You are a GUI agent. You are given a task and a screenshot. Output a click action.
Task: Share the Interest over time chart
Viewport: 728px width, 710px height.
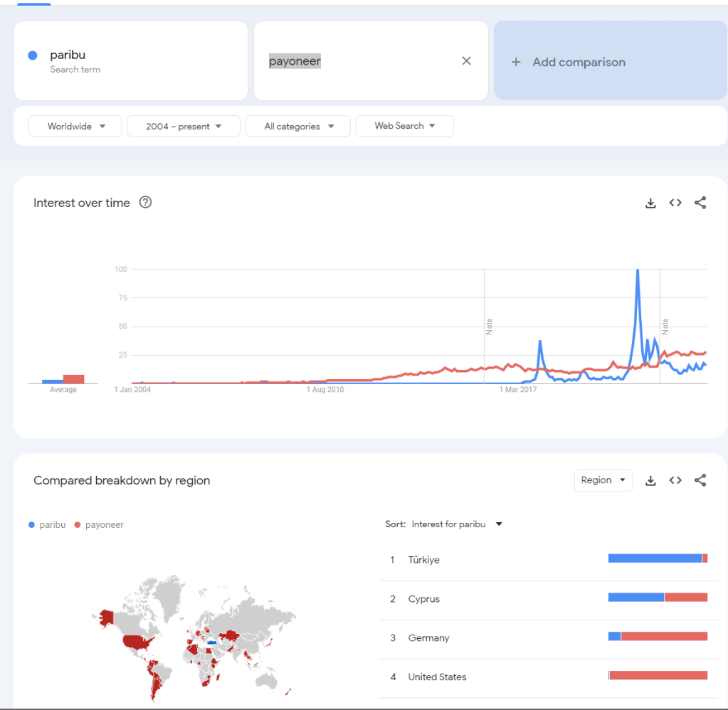700,203
